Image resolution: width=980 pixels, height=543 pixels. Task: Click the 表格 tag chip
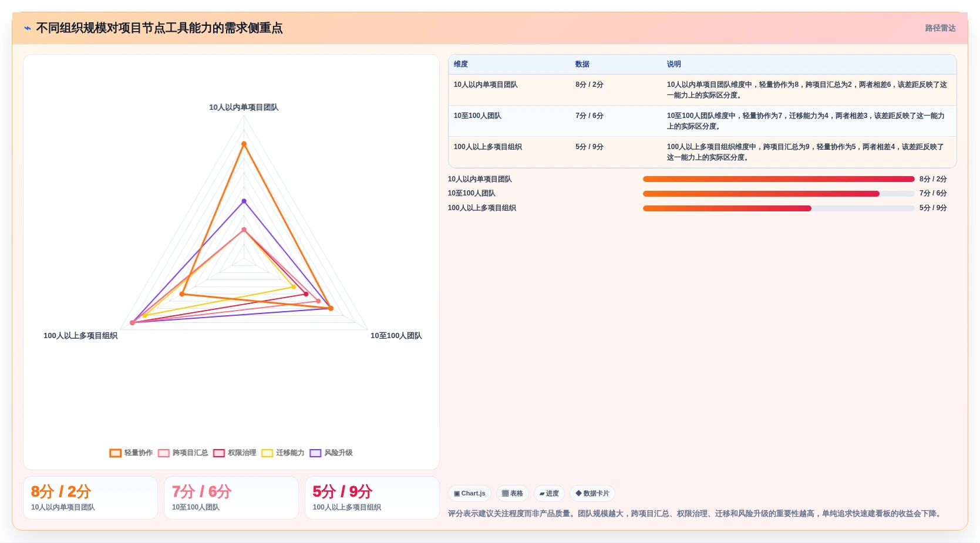pyautogui.click(x=513, y=494)
